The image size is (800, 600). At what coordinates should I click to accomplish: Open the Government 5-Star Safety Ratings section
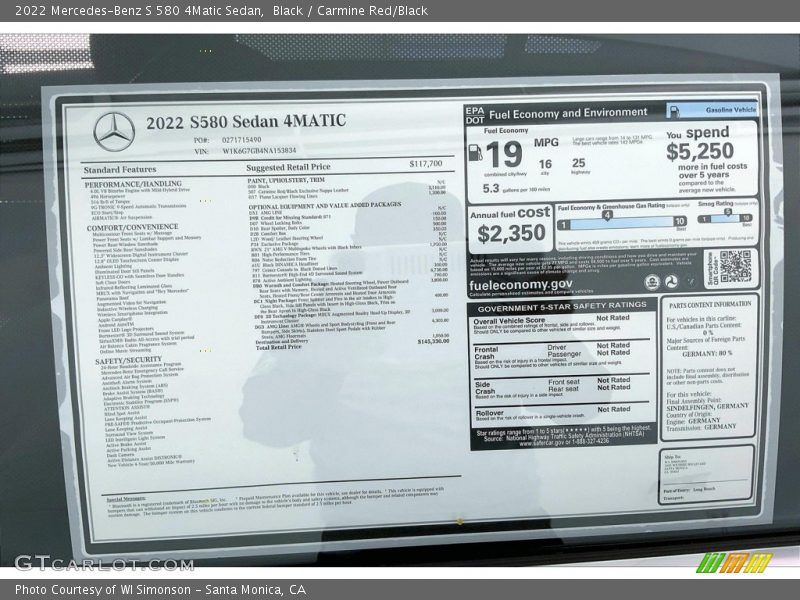[x=563, y=309]
